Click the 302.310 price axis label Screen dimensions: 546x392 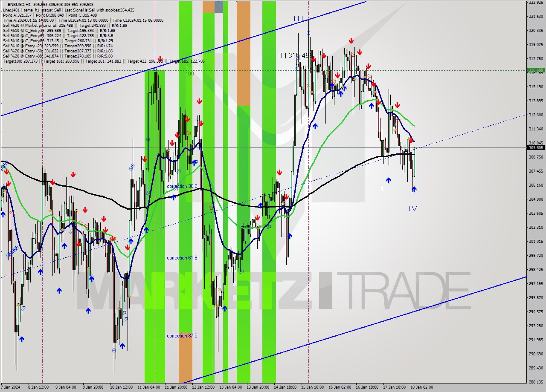(536, 227)
